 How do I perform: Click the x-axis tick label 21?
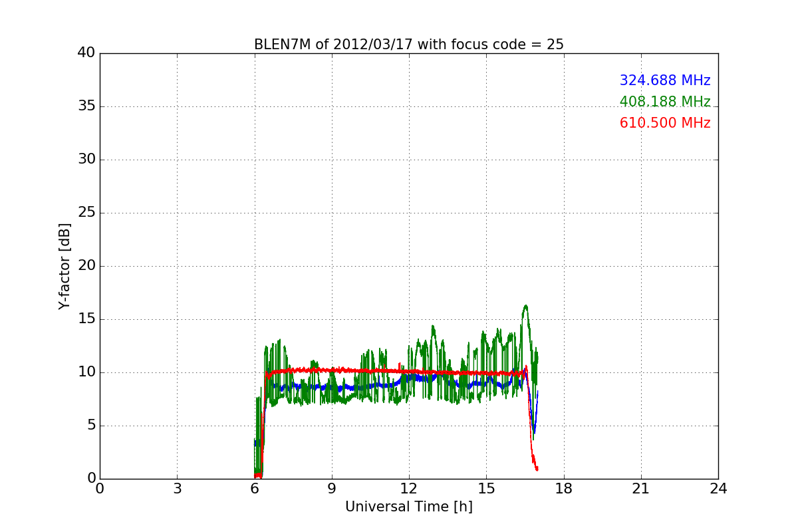[641, 489]
